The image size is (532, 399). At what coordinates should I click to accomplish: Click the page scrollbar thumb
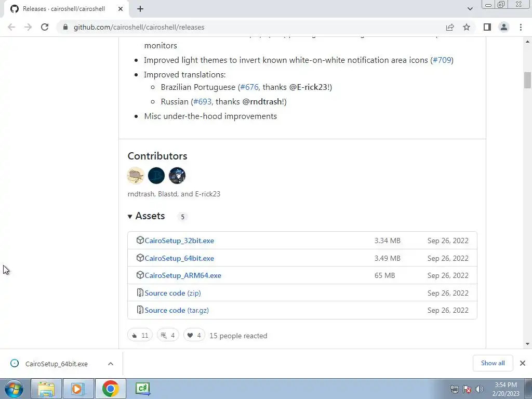[528, 80]
